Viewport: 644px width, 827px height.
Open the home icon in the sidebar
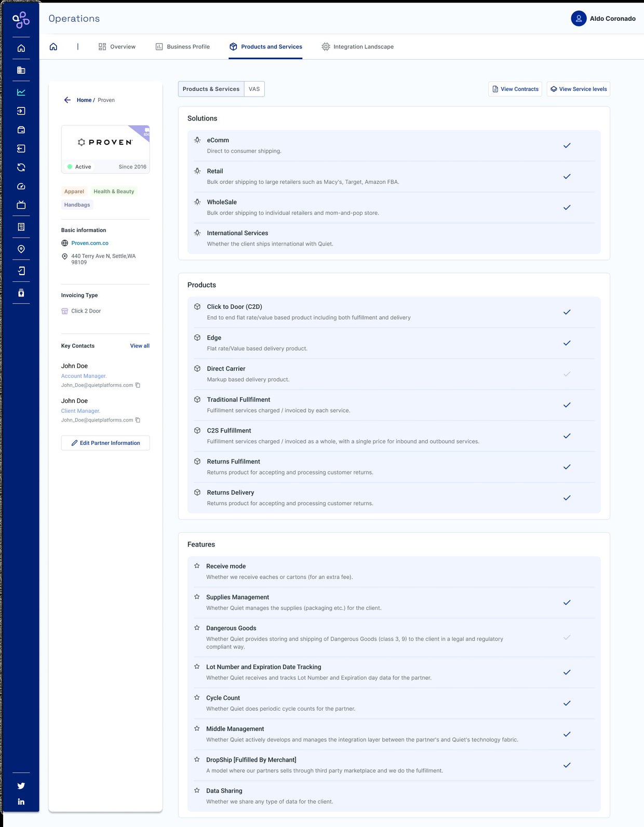[x=21, y=48]
